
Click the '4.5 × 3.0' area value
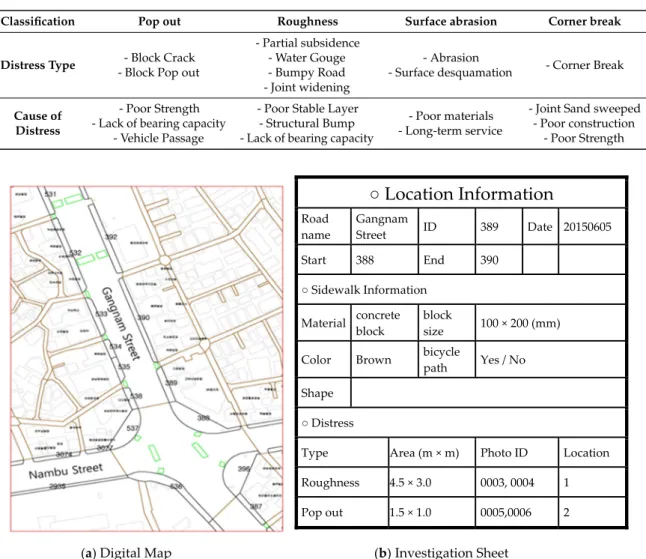[410, 482]
